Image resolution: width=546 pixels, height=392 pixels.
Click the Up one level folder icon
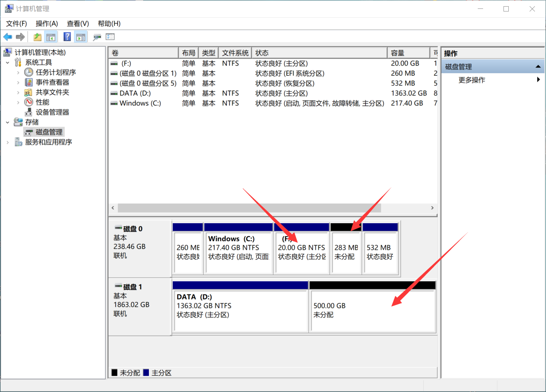pyautogui.click(x=38, y=37)
